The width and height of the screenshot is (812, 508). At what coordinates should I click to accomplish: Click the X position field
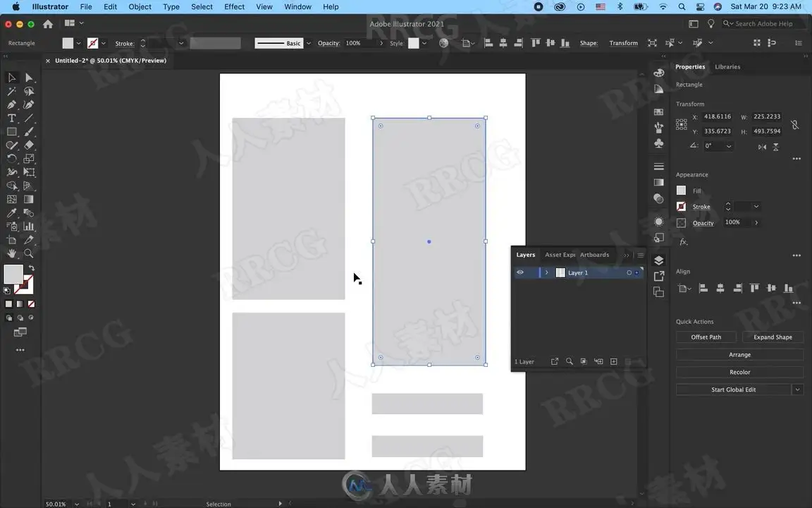coord(718,116)
